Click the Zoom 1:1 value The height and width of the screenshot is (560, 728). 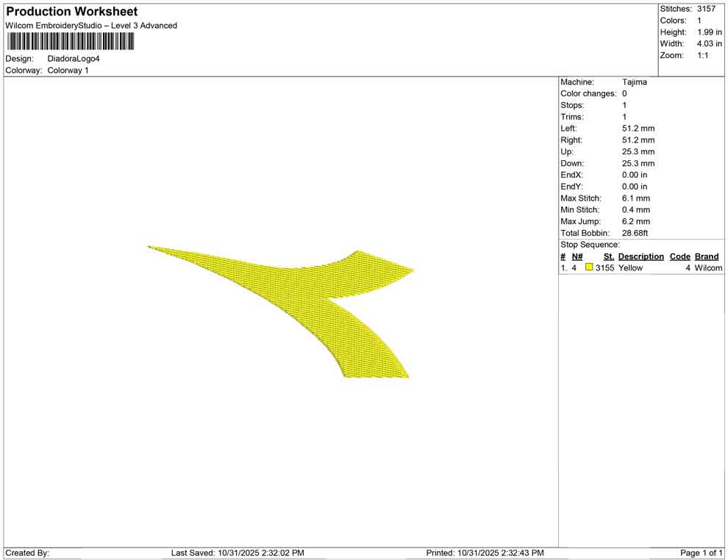pyautogui.click(x=704, y=55)
